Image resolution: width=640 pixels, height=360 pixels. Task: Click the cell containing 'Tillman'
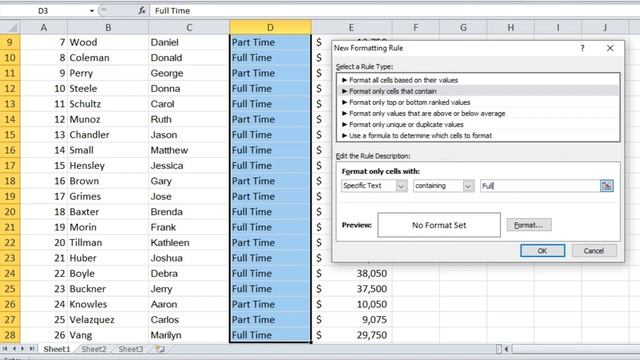click(108, 242)
